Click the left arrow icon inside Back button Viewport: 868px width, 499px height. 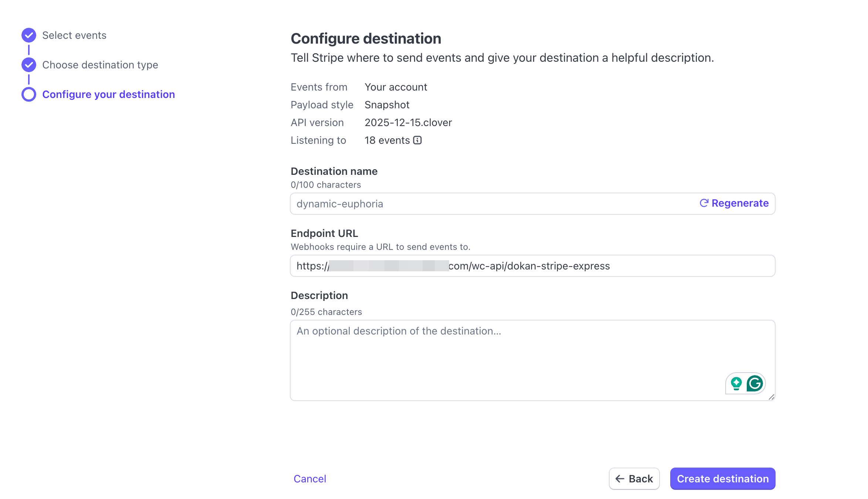click(x=620, y=478)
